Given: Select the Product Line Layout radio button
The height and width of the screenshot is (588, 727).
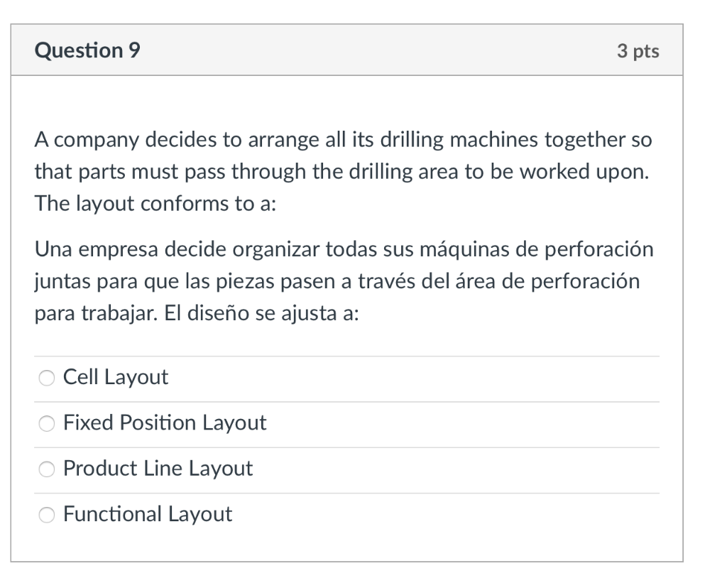Looking at the screenshot, I should (x=46, y=469).
